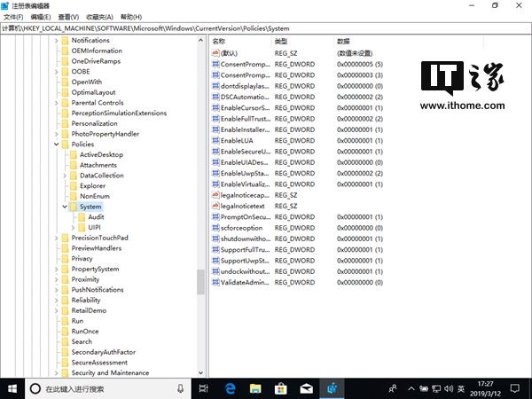Open the 文件(F) menu

tap(13, 17)
